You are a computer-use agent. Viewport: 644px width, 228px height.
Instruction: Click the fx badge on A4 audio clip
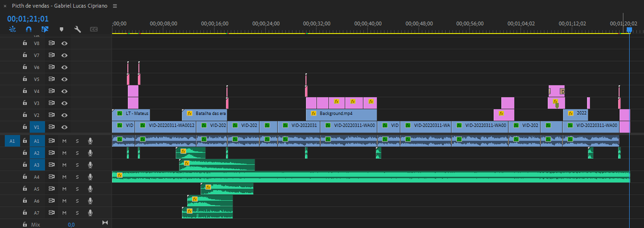coord(119,175)
